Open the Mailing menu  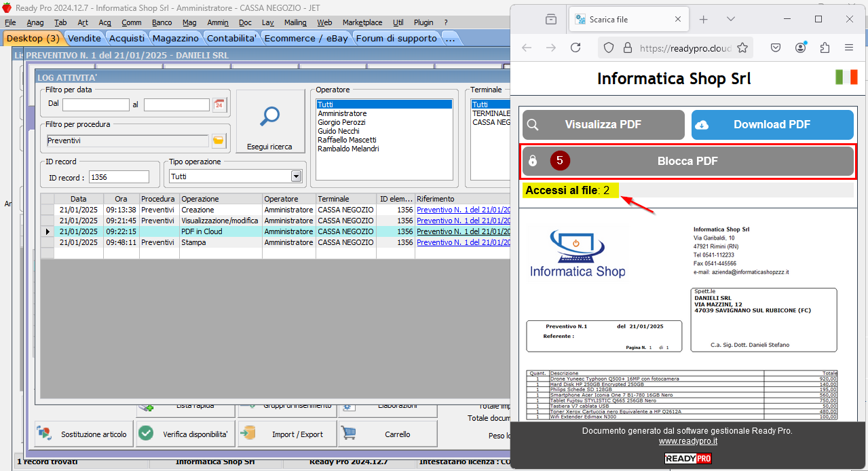(x=295, y=22)
